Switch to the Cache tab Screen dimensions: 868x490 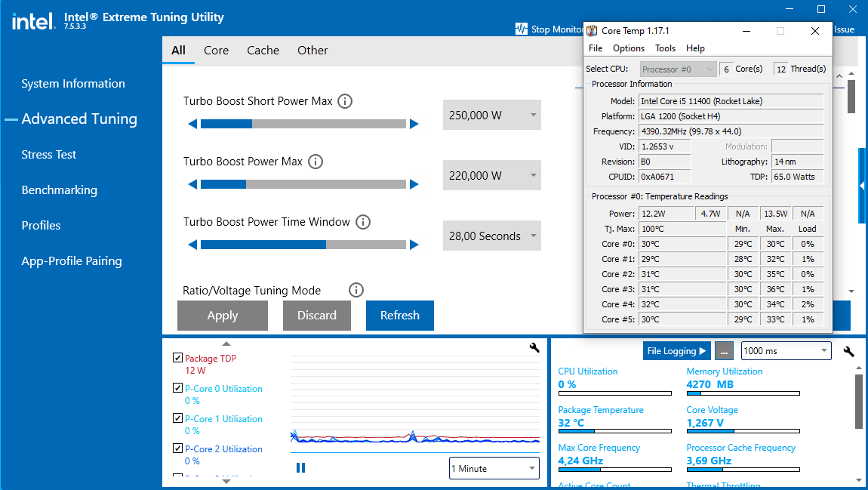click(x=263, y=51)
